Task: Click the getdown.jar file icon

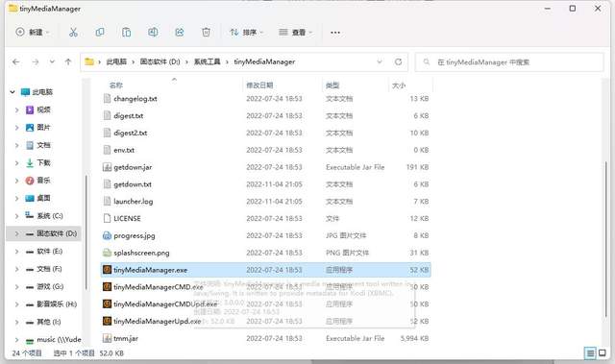Action: [x=107, y=167]
